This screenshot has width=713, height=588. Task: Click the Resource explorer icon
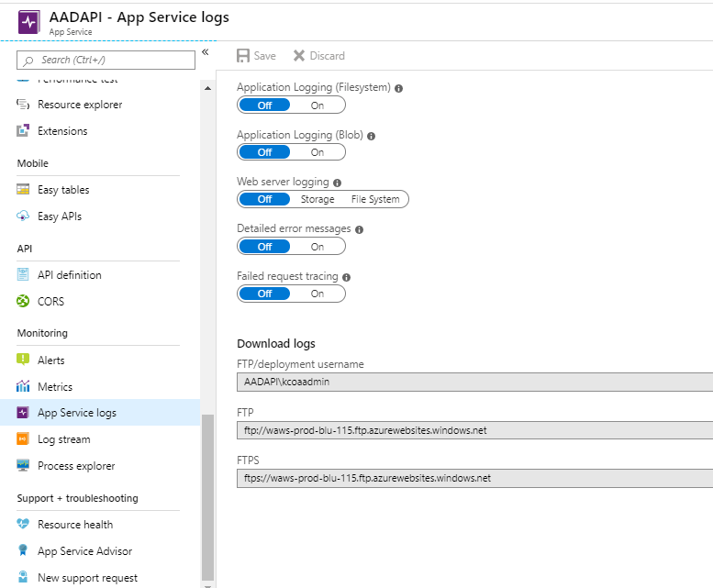pyautogui.click(x=23, y=104)
